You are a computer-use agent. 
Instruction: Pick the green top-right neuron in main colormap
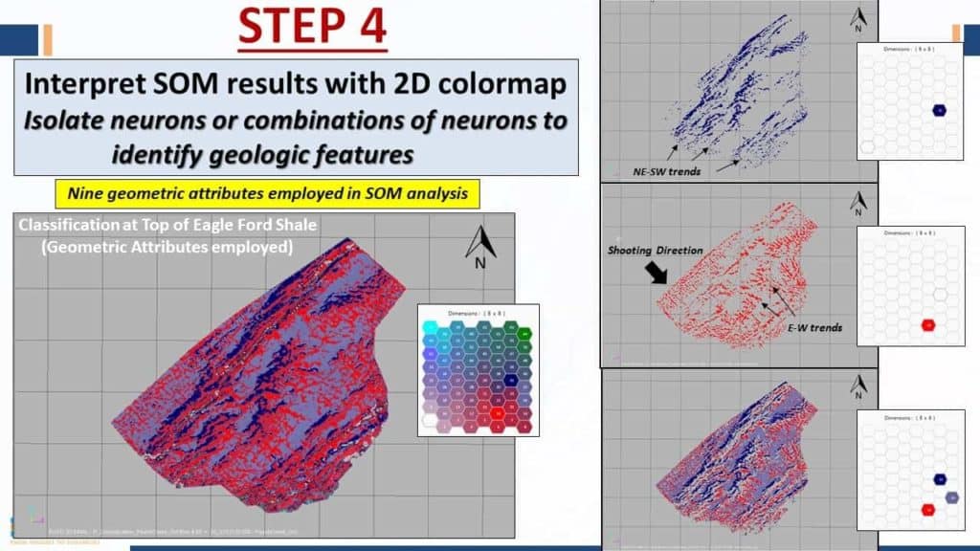(524, 334)
